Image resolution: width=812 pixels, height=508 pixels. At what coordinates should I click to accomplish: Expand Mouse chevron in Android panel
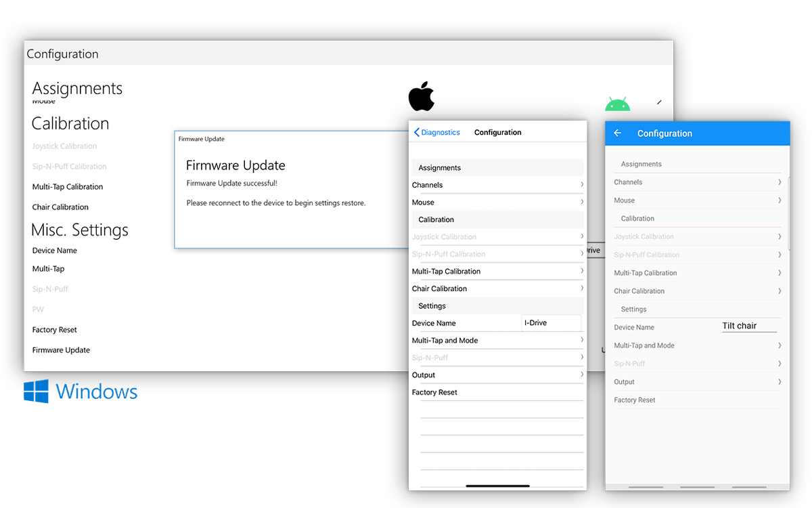[779, 200]
